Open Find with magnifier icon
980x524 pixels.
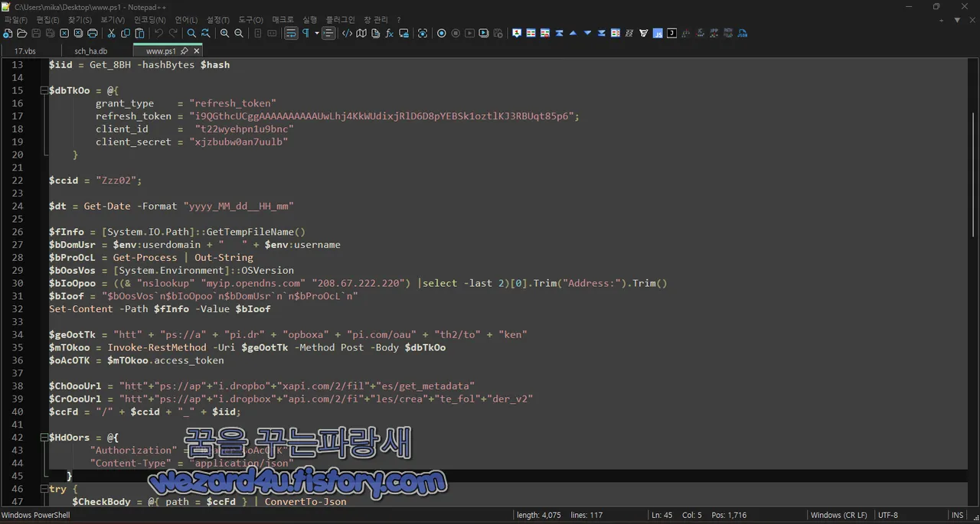pyautogui.click(x=191, y=34)
